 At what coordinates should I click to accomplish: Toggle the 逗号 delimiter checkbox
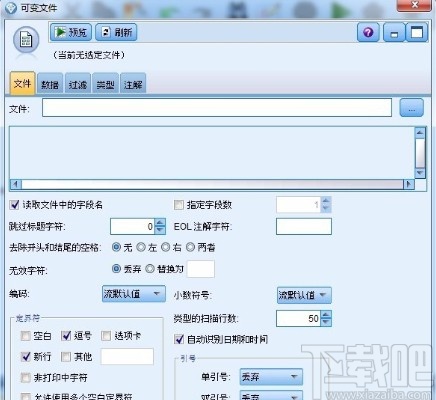click(66, 336)
